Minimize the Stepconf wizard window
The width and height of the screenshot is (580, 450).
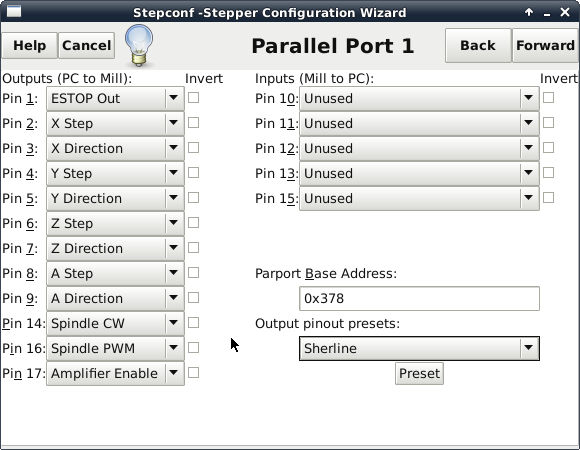[547, 13]
